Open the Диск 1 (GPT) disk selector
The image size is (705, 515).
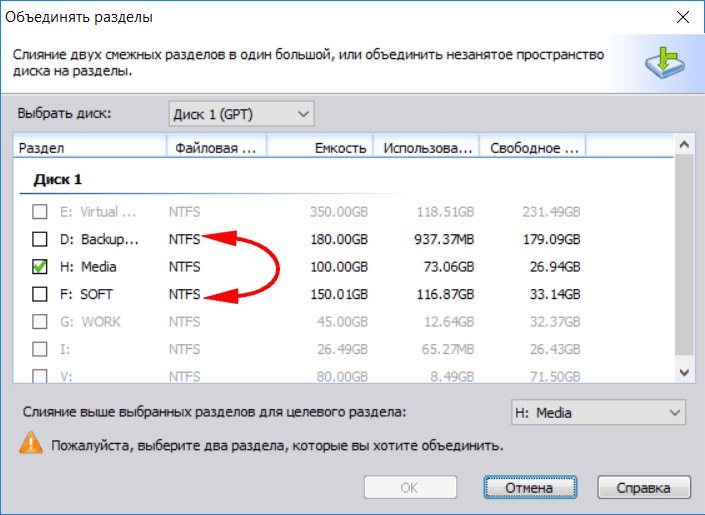click(241, 114)
